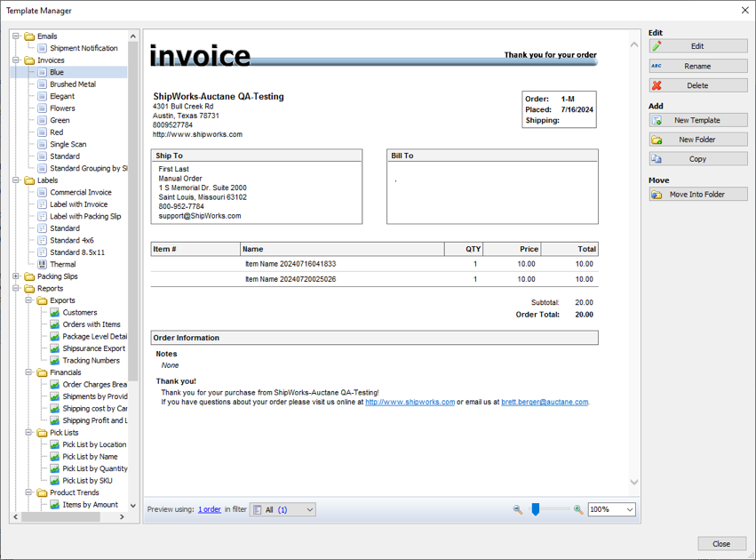Collapse the Product Trends subfolder expander

(x=28, y=492)
